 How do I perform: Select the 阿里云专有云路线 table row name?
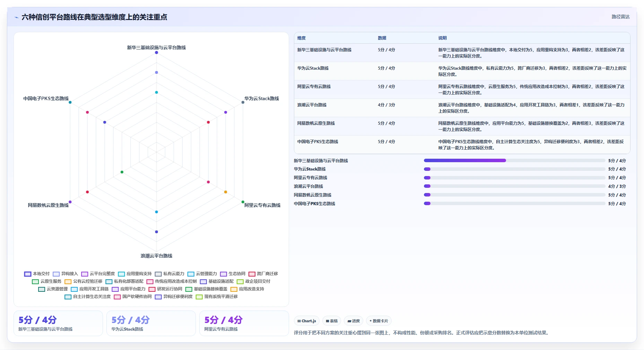click(314, 87)
